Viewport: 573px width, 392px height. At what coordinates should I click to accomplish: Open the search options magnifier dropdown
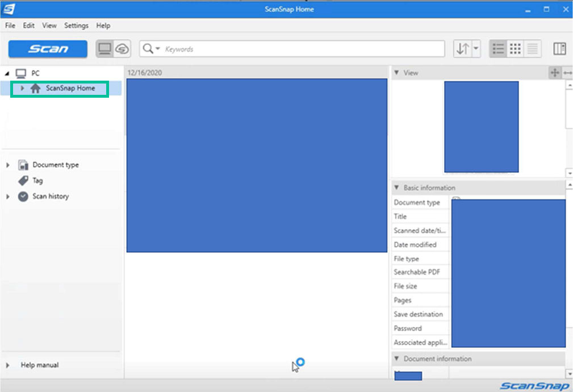(x=151, y=49)
